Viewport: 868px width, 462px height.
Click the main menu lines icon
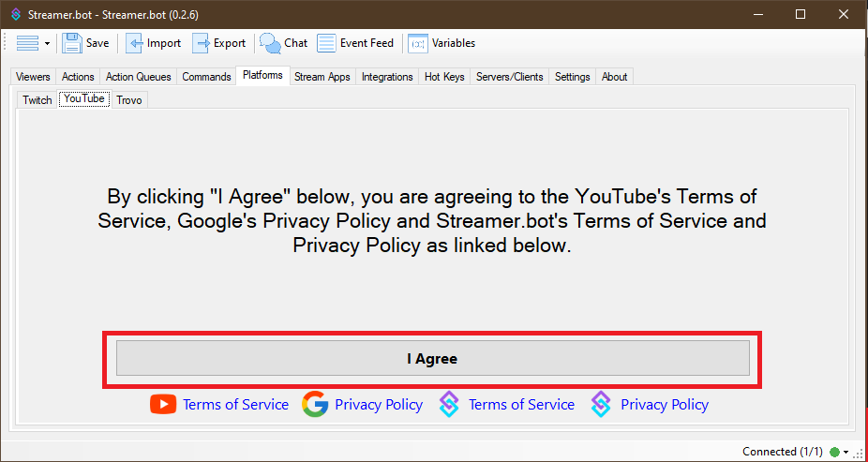28,43
